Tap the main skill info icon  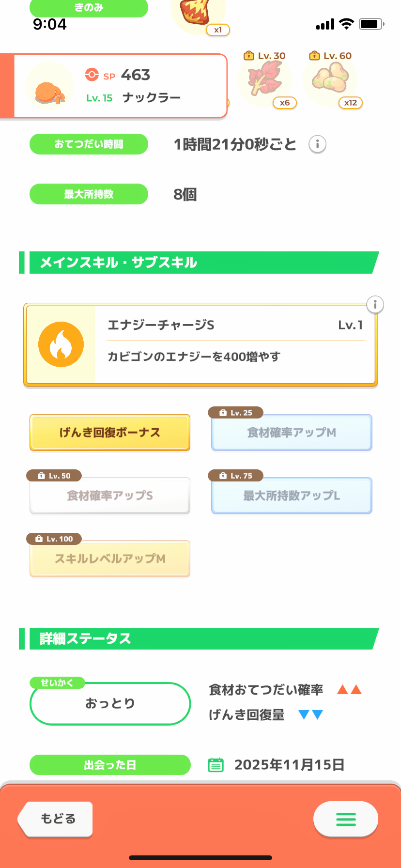375,305
